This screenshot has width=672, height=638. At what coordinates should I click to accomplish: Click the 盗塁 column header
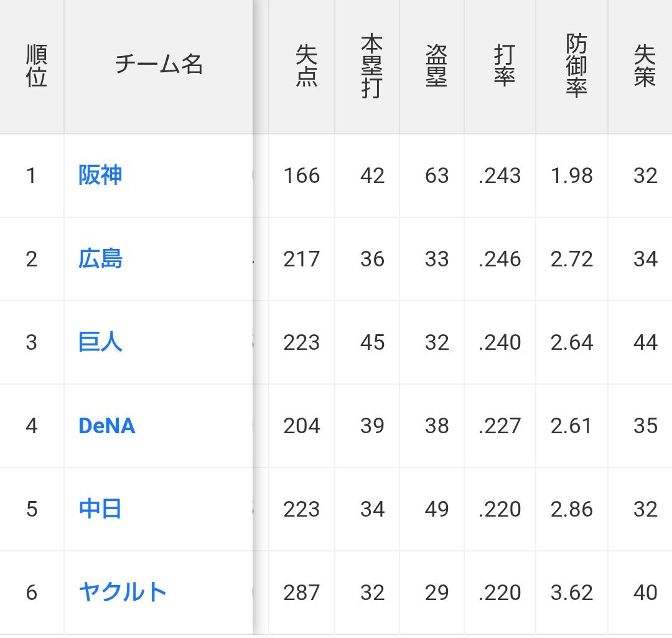[x=436, y=66]
